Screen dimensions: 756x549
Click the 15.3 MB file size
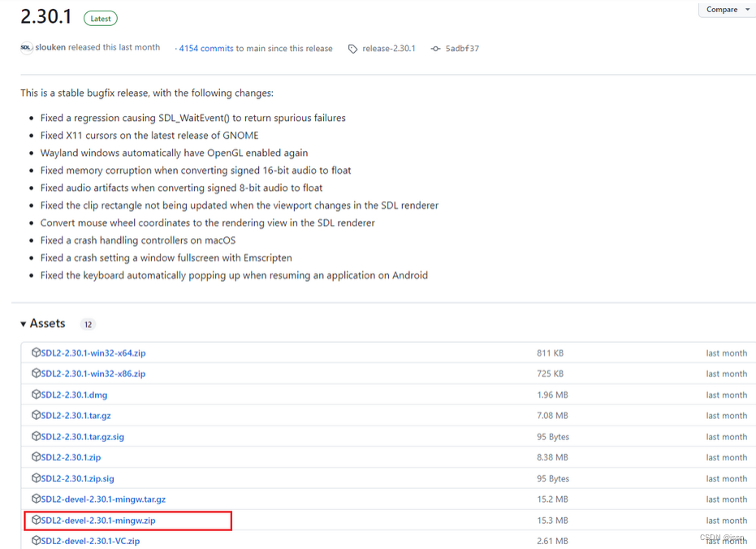[x=552, y=521]
